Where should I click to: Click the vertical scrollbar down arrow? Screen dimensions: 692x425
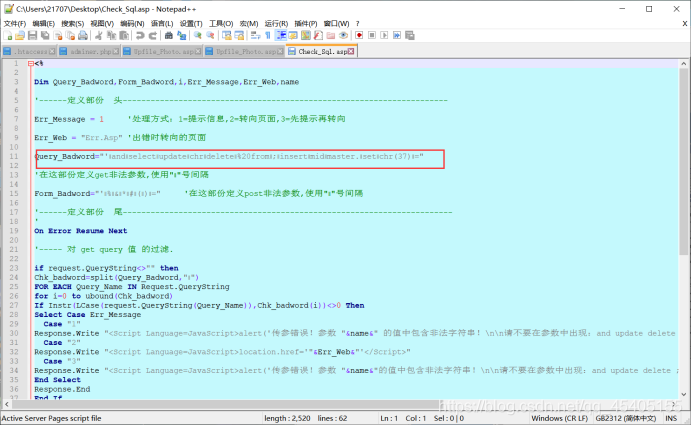point(684,395)
